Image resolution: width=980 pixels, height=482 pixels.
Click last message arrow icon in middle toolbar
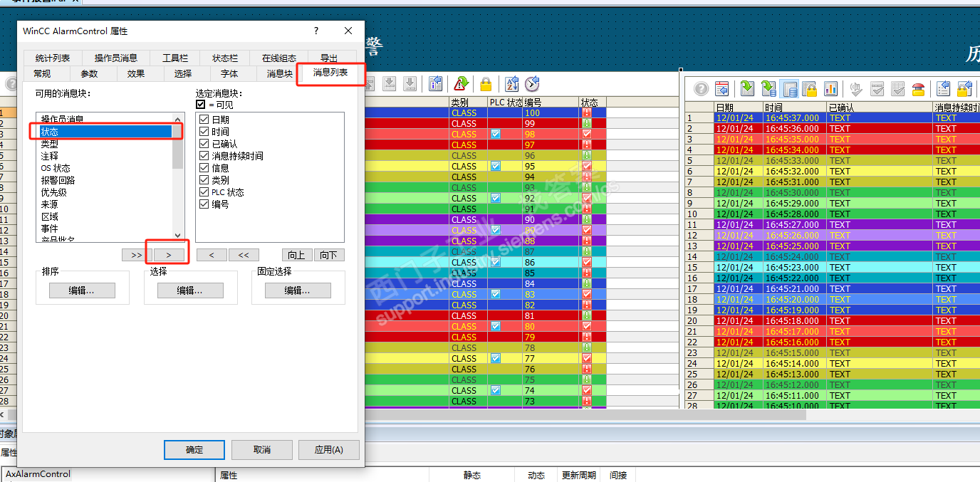click(x=410, y=84)
